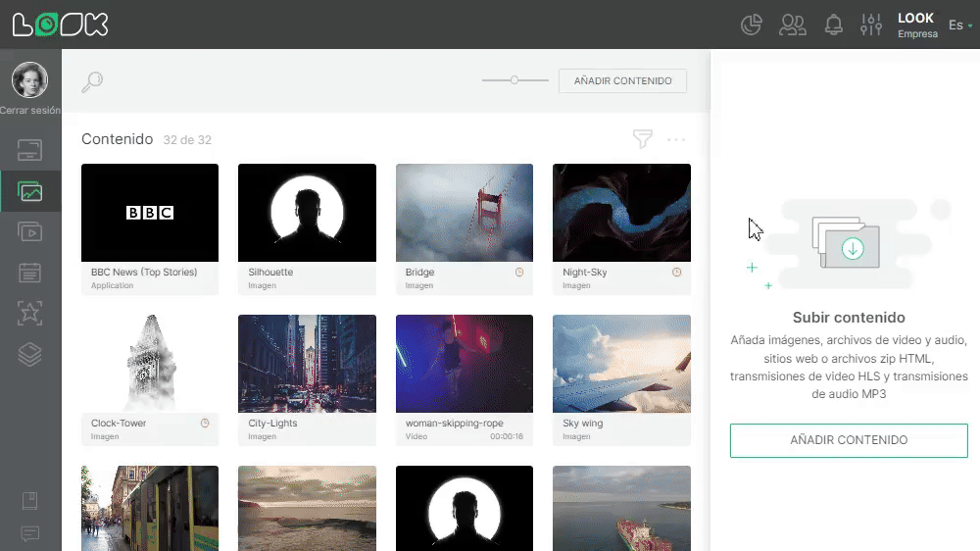Viewport: 980px width, 551px height.
Task: Click the clock icon on Clock-Tower card
Action: tap(205, 423)
